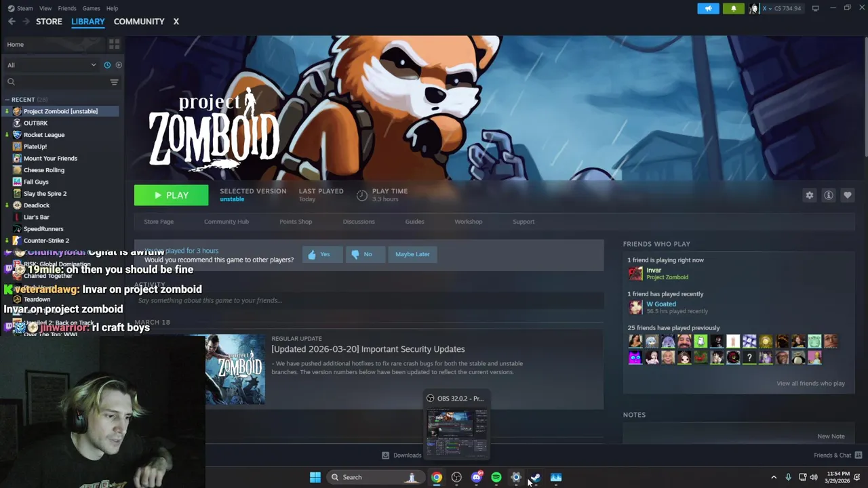
Task: Switch to collections grid view icon
Action: pyautogui.click(x=114, y=45)
